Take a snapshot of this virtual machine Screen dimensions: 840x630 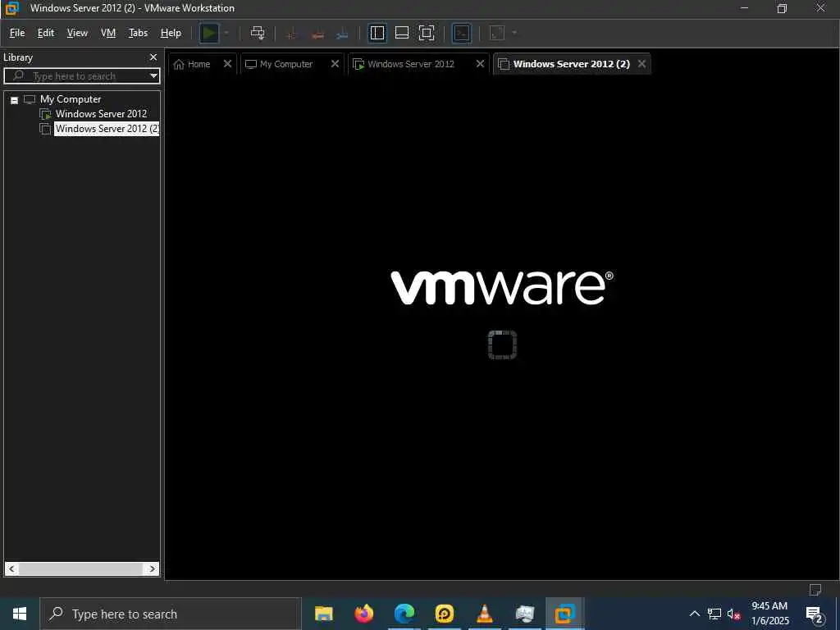click(x=291, y=34)
